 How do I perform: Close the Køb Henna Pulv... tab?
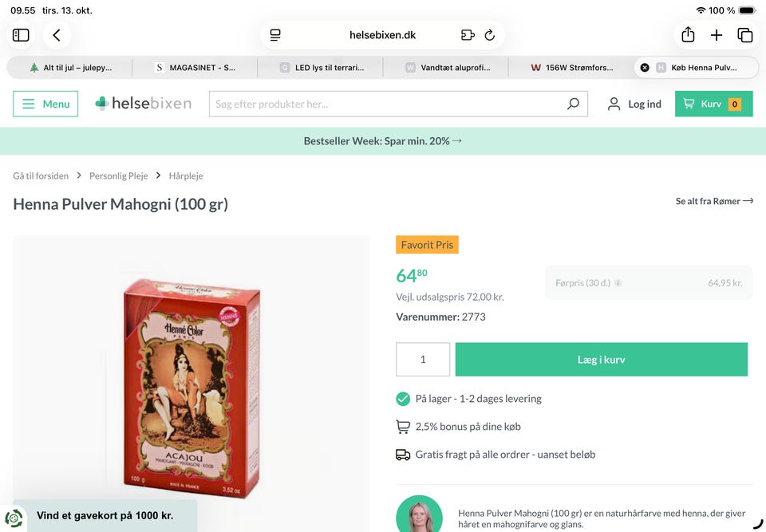[645, 68]
